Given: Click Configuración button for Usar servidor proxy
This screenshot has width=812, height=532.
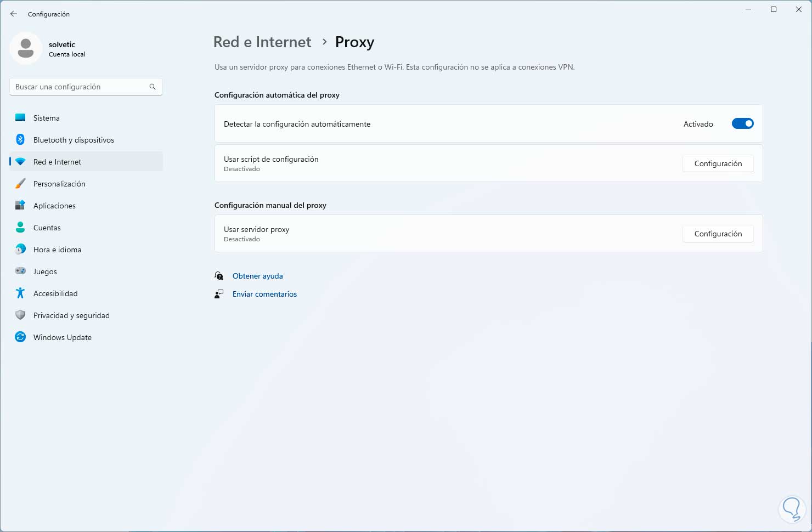Looking at the screenshot, I should pos(718,234).
